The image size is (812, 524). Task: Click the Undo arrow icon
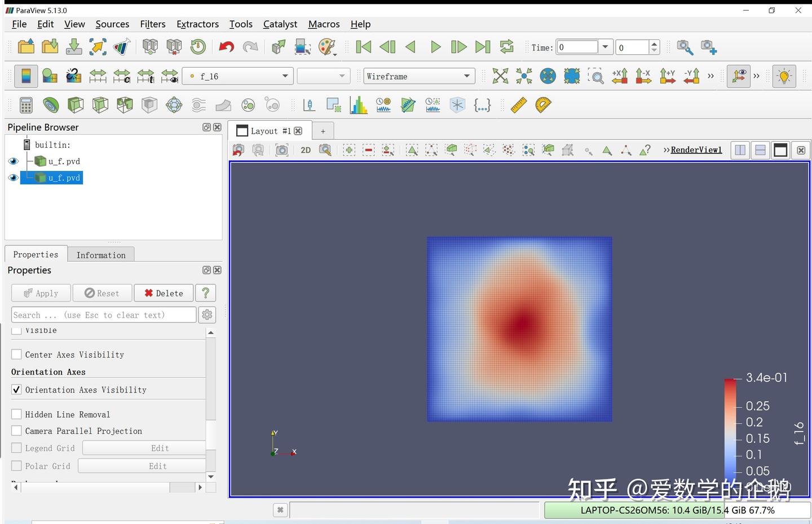[x=226, y=47]
